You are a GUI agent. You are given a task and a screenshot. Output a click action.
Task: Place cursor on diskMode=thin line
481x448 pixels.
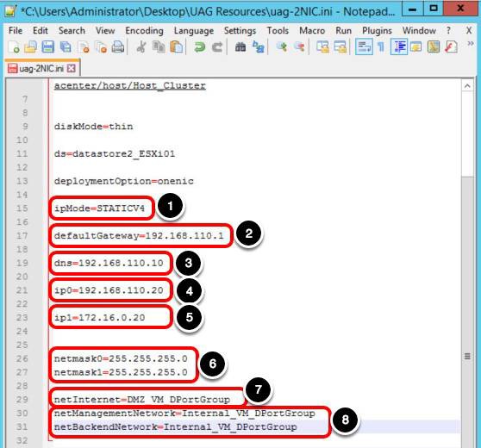coord(94,127)
